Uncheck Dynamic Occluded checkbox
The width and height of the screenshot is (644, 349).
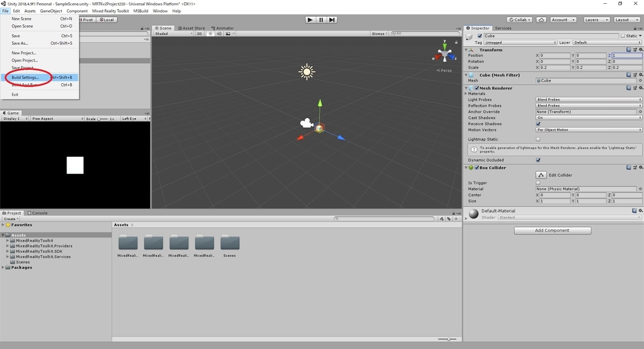tap(538, 160)
